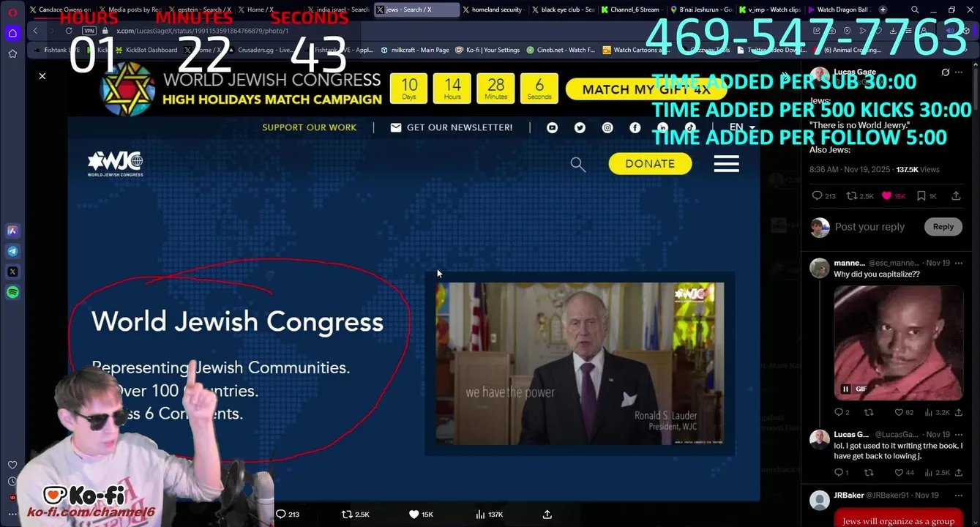Like via the heart below the photo showing 15K
The width and height of the screenshot is (980, 527).
point(421,514)
